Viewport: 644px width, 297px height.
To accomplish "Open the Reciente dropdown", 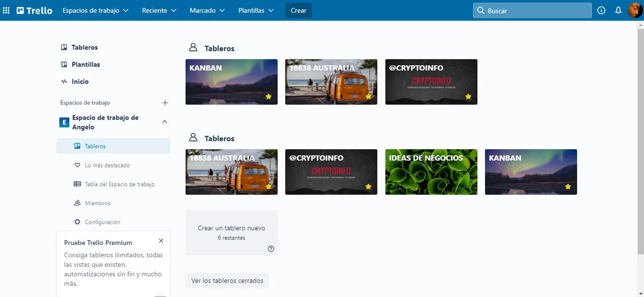I will (x=159, y=11).
